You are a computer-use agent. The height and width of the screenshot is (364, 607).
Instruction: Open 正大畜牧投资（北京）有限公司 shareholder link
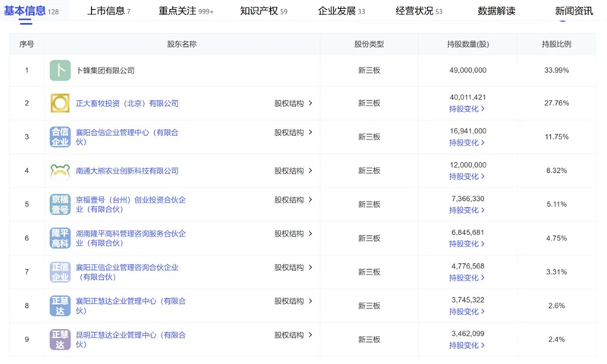tap(127, 104)
